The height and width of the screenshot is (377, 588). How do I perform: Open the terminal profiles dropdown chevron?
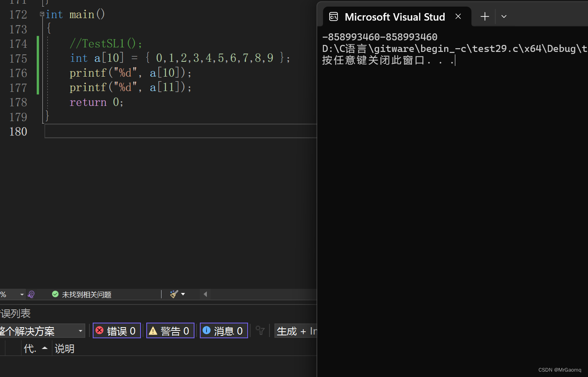pyautogui.click(x=504, y=16)
